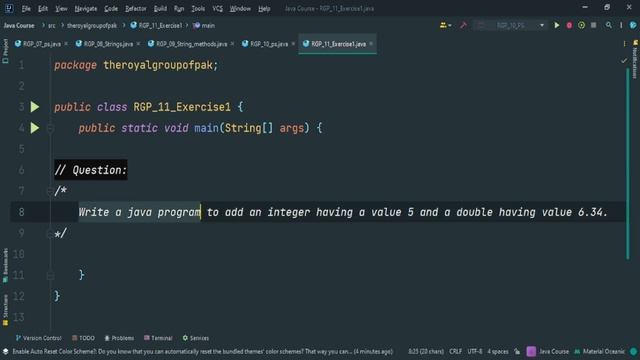Open Terminal tool window
640x360 pixels.
pyautogui.click(x=158, y=338)
